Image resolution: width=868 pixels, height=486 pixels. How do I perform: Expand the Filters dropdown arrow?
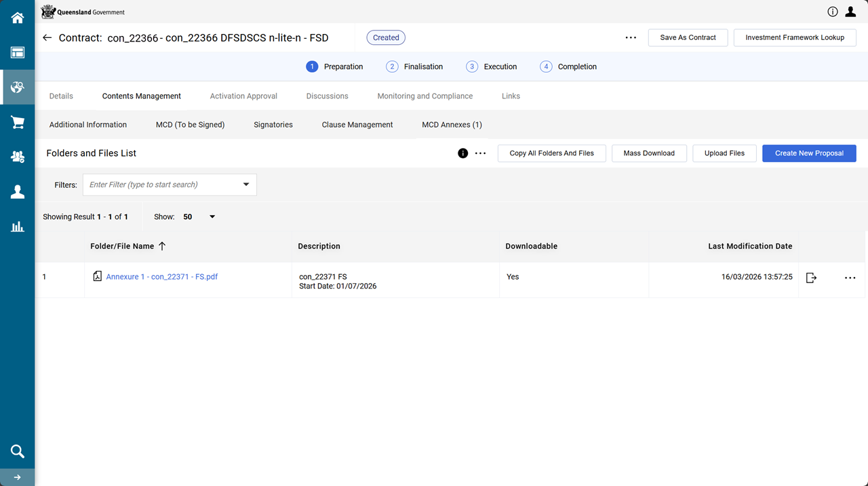coord(245,185)
